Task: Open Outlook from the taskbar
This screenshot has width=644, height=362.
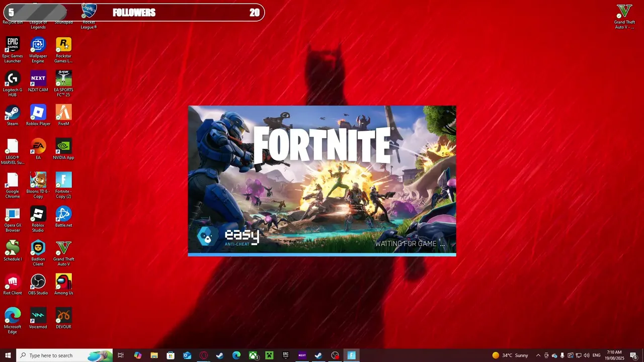Action: pos(187,355)
